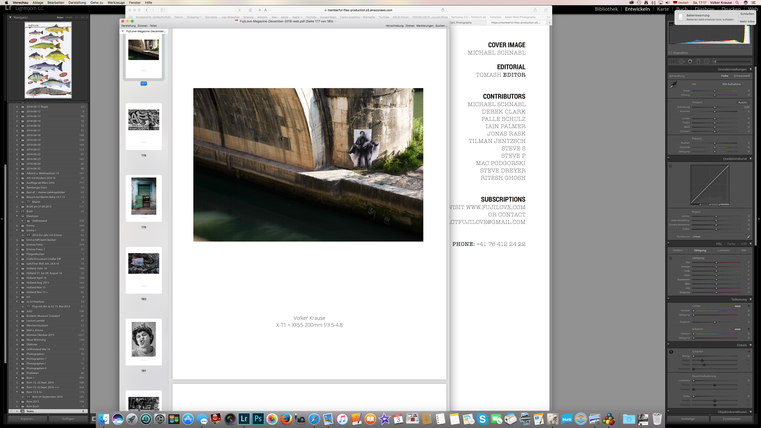Open Safari compass icon in Dock
The height and width of the screenshot is (428, 761).
[314, 419]
